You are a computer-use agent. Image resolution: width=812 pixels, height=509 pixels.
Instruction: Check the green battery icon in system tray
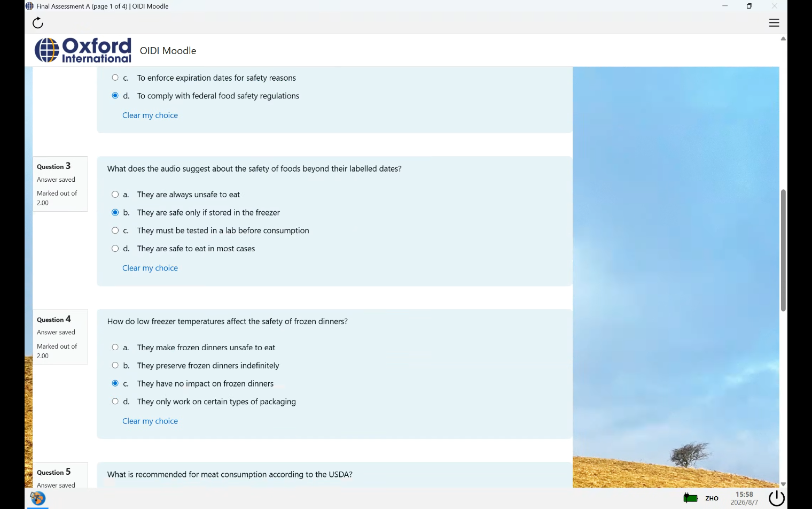[691, 498]
